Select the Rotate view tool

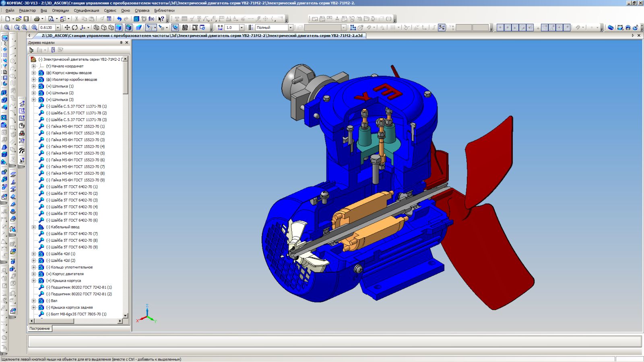[x=75, y=28]
